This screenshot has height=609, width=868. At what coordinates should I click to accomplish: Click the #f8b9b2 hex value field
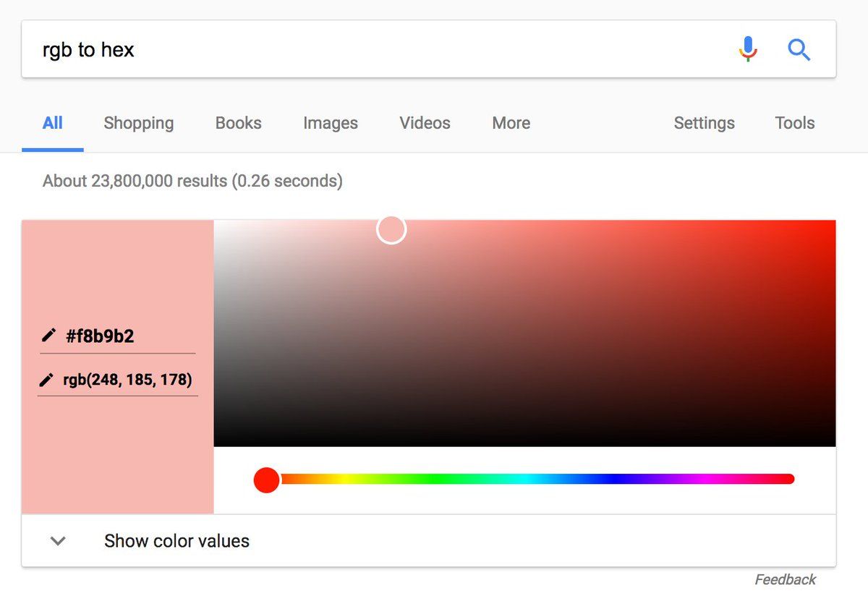[x=118, y=337]
